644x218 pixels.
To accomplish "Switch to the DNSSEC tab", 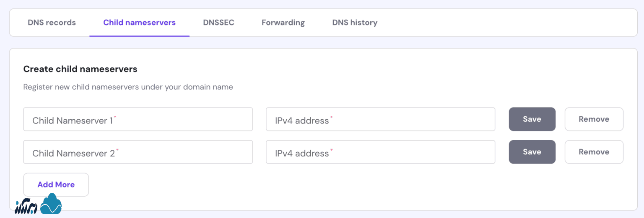I will click(x=218, y=23).
